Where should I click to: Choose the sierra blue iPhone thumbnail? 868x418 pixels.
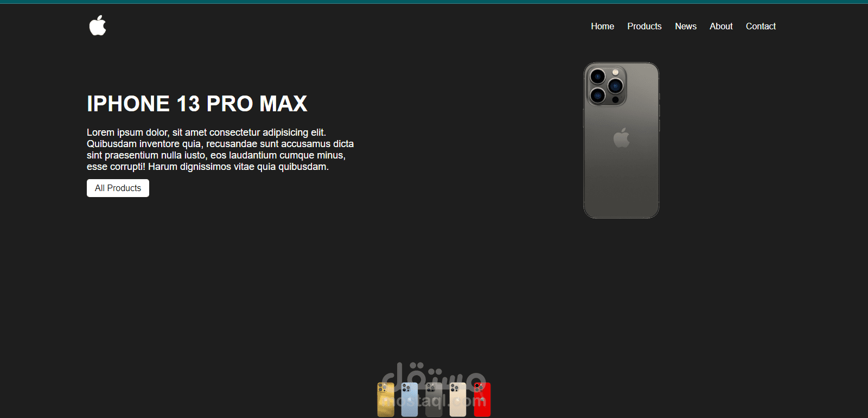point(410,400)
